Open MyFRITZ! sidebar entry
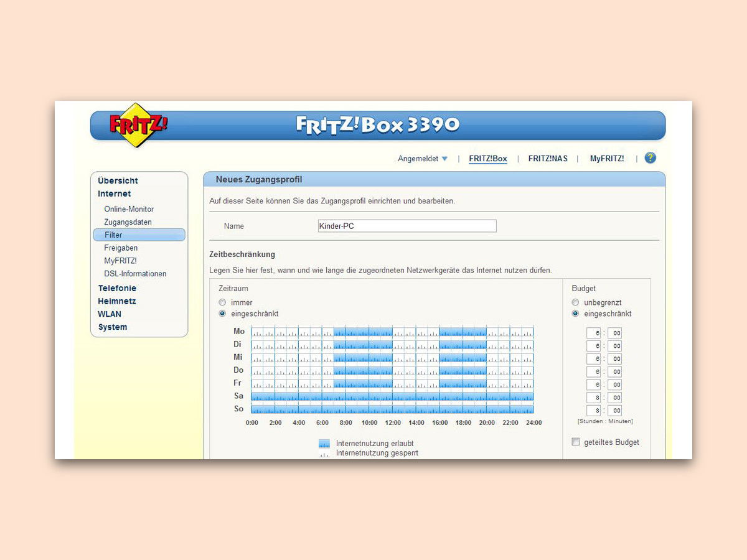This screenshot has height=560, width=747. click(x=120, y=261)
